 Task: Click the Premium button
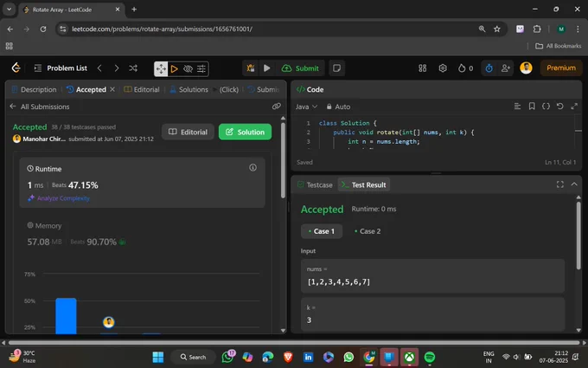[x=561, y=68]
